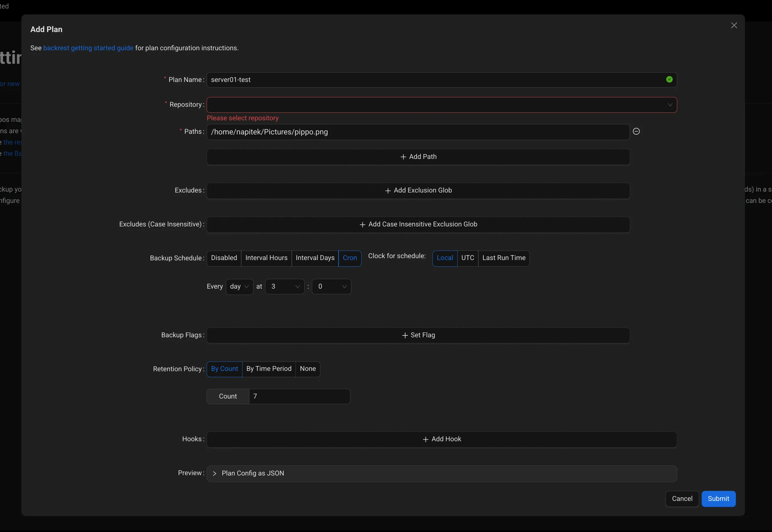
Task: Close the Add Plan dialog
Action: coord(734,25)
